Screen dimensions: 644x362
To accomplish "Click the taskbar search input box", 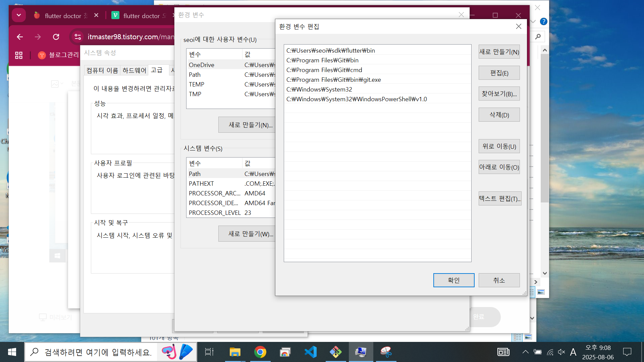I will pos(97,352).
